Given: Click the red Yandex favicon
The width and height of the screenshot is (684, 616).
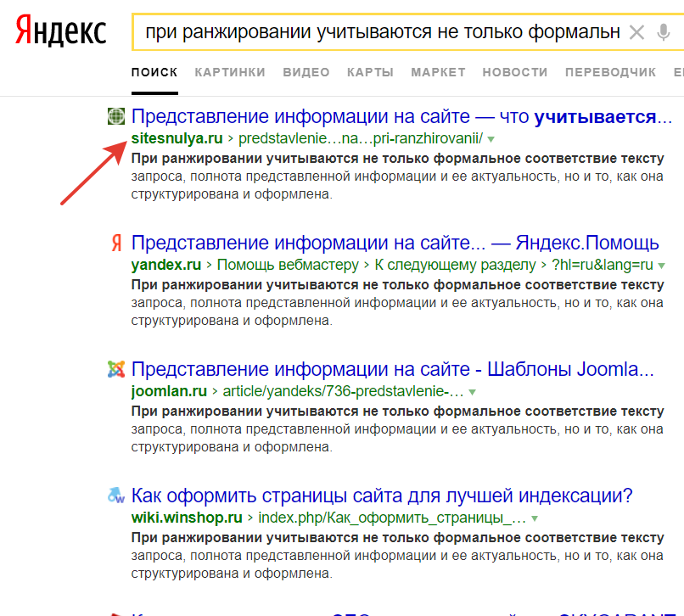Looking at the screenshot, I should tap(116, 244).
